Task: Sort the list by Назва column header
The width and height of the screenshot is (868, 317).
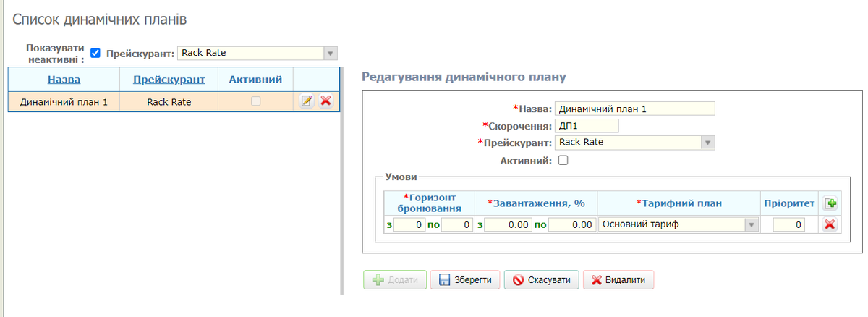Action: [x=64, y=79]
